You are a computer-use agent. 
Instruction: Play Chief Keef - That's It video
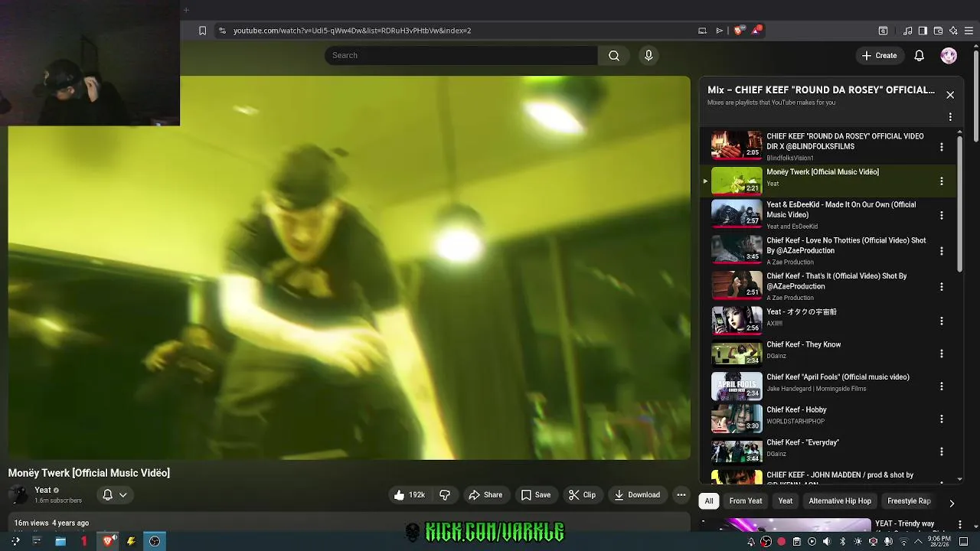(x=737, y=285)
